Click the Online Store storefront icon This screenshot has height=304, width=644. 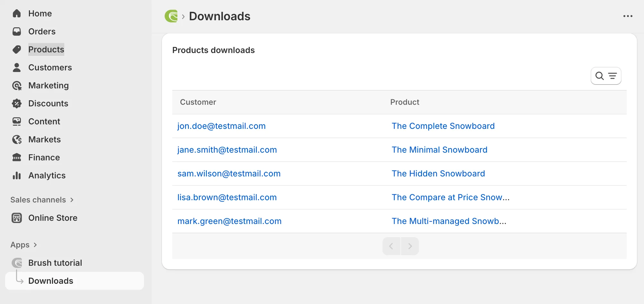point(17,218)
